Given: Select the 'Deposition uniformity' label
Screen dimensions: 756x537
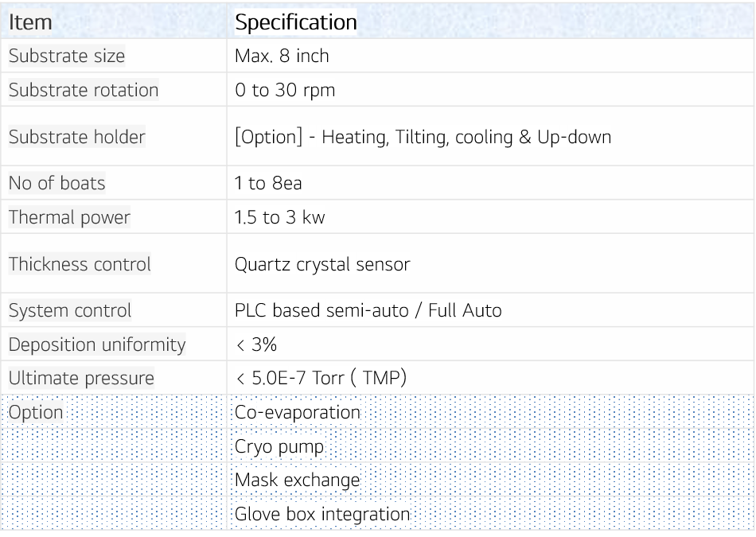Looking at the screenshot, I should pos(97,344).
